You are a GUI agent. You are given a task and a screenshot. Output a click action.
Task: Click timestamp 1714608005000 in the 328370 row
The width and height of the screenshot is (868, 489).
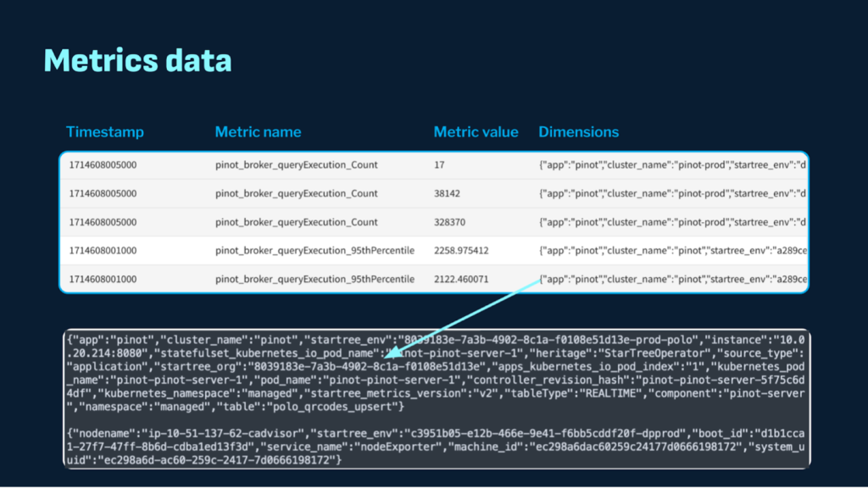103,222
